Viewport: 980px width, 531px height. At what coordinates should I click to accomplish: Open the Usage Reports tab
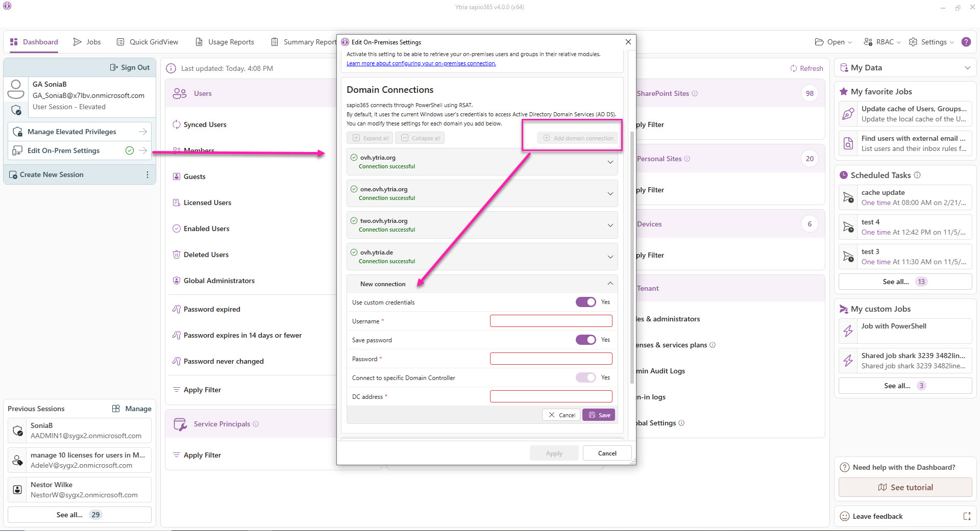225,42
